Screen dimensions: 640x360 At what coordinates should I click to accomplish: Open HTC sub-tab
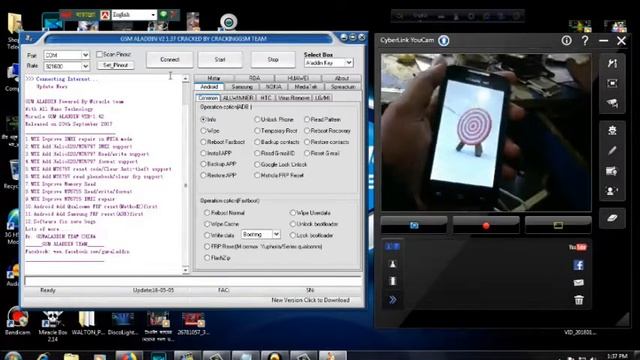click(266, 98)
